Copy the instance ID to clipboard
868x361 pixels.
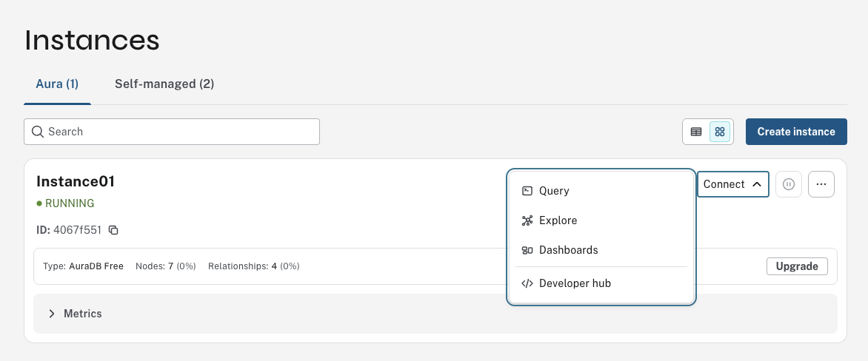click(x=113, y=230)
